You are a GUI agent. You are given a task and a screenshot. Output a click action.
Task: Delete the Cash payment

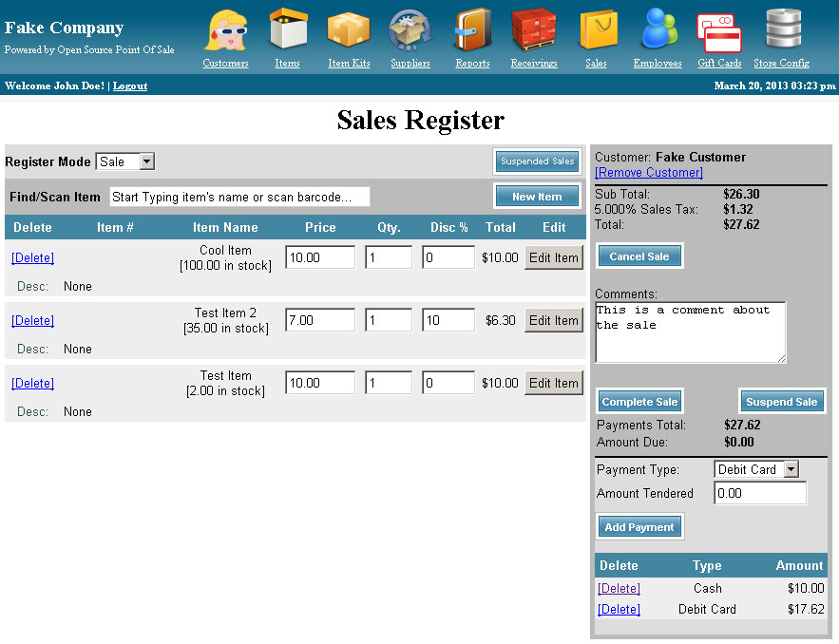tap(620, 588)
